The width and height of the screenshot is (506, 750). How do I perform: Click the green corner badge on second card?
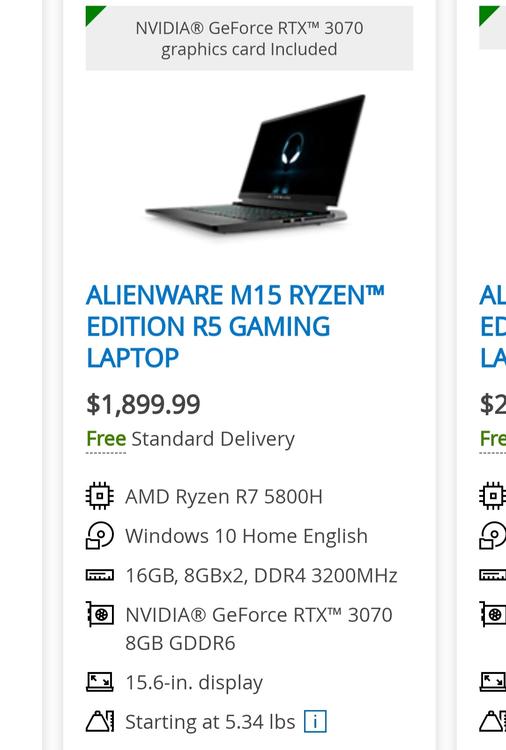pos(488,14)
